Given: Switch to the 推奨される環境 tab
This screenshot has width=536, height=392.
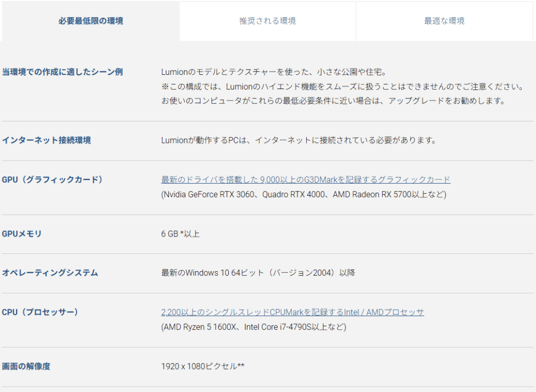Looking at the screenshot, I should tap(267, 21).
